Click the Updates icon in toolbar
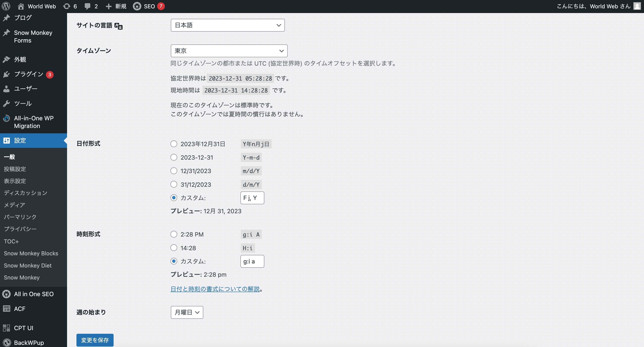644x347 pixels. tap(66, 6)
